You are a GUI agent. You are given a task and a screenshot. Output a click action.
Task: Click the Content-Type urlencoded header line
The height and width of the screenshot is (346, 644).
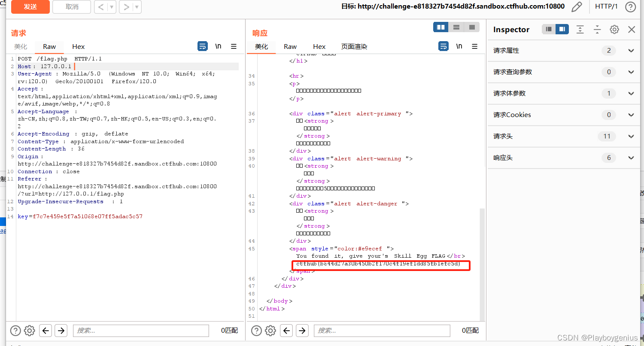pyautogui.click(x=101, y=141)
